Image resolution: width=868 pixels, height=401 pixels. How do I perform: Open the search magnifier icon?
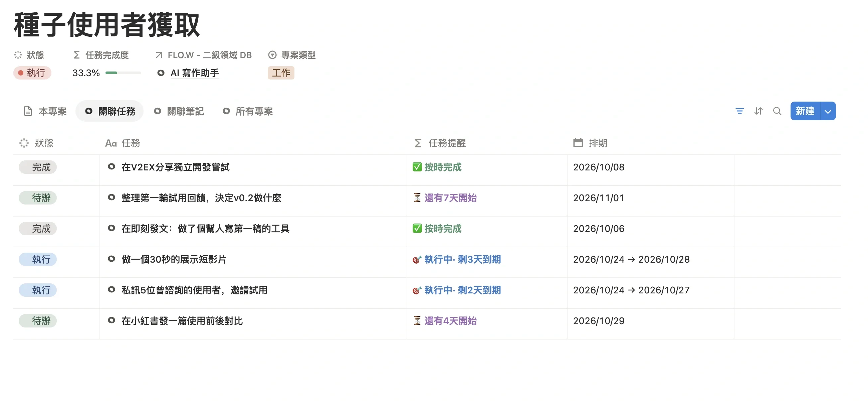[x=777, y=111]
